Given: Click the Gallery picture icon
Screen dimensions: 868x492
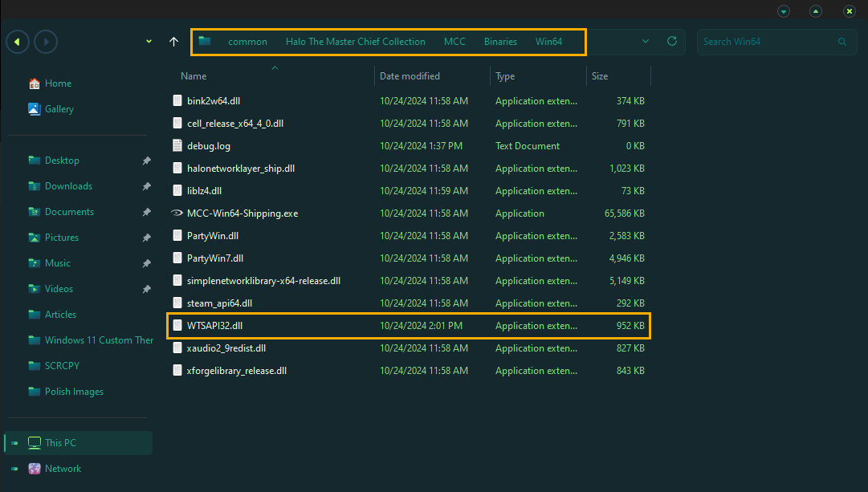Looking at the screenshot, I should point(35,109).
